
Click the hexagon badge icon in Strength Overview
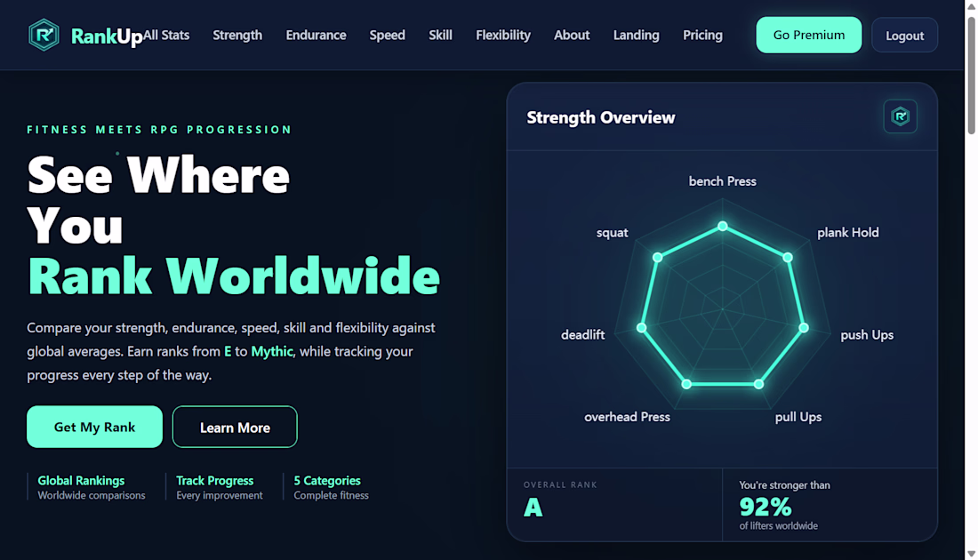(x=900, y=116)
